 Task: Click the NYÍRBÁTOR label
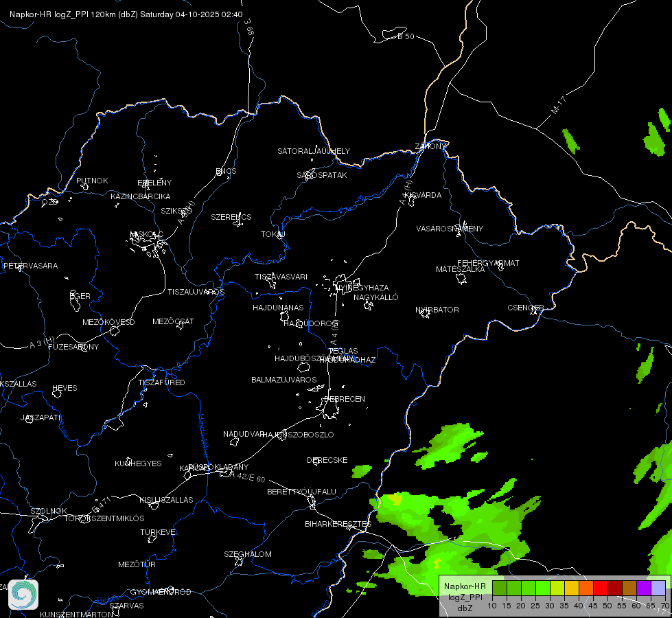tap(437, 310)
